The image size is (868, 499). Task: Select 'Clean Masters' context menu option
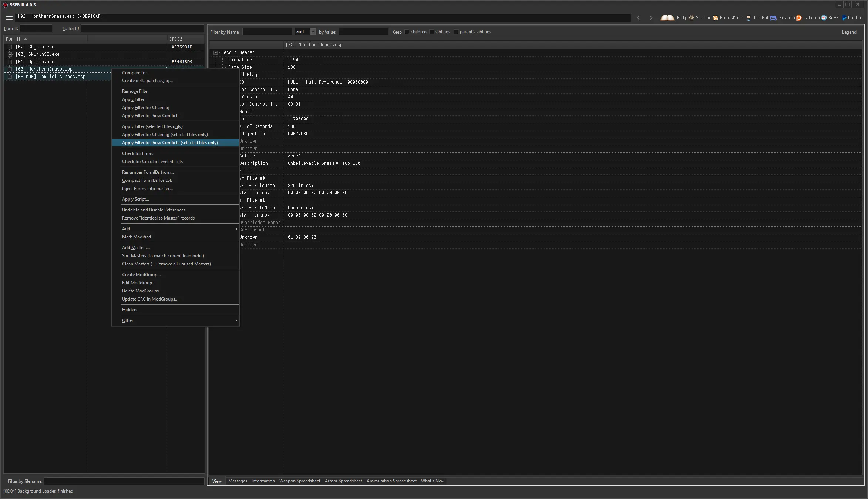[x=166, y=264]
